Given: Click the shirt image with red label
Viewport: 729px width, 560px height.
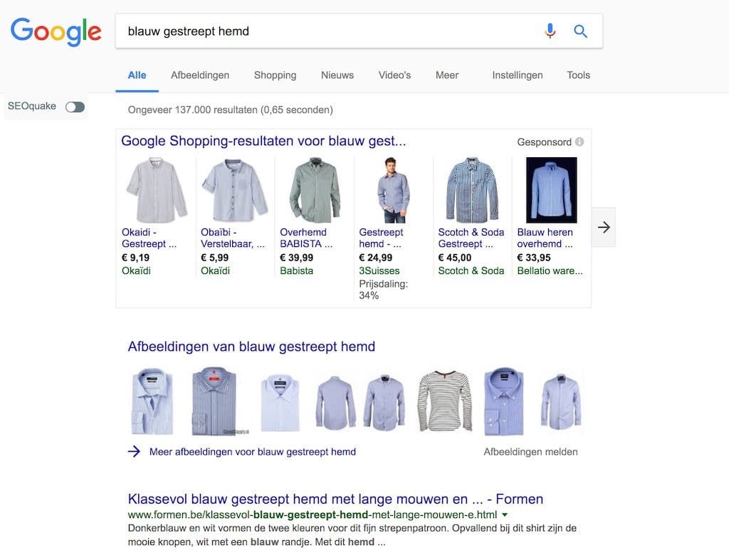Looking at the screenshot, I should 214,401.
